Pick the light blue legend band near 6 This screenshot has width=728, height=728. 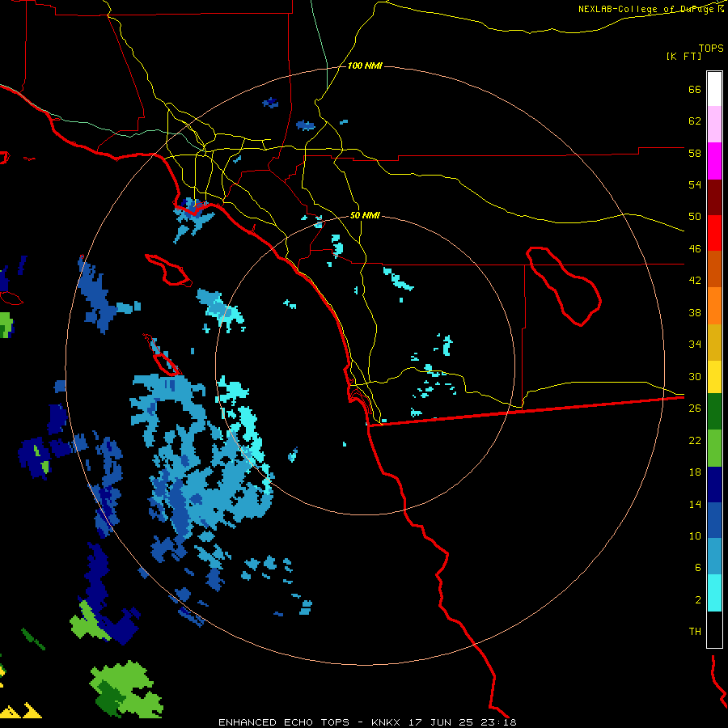714,557
